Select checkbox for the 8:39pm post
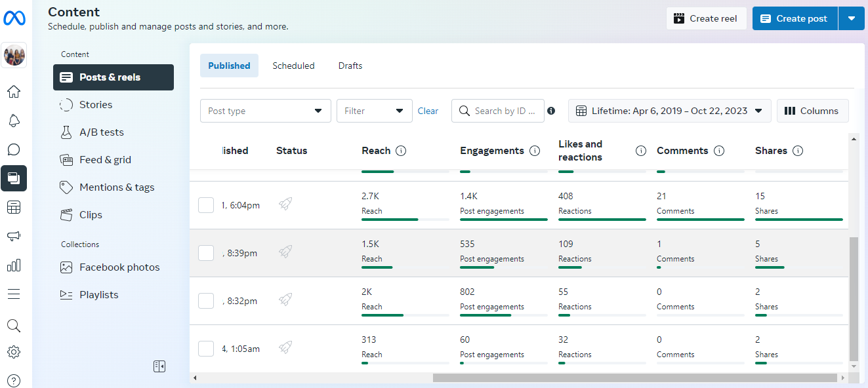 pos(206,253)
